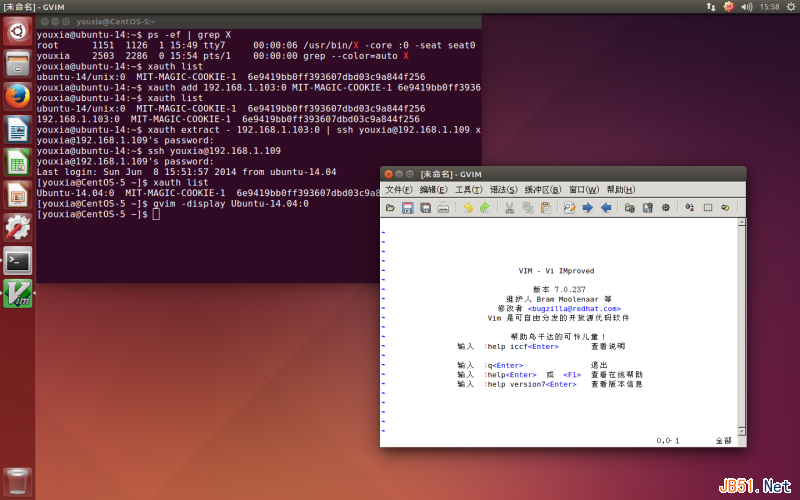Save the current file in GVIM toolbar
The height and width of the screenshot is (500, 800).
tap(408, 208)
